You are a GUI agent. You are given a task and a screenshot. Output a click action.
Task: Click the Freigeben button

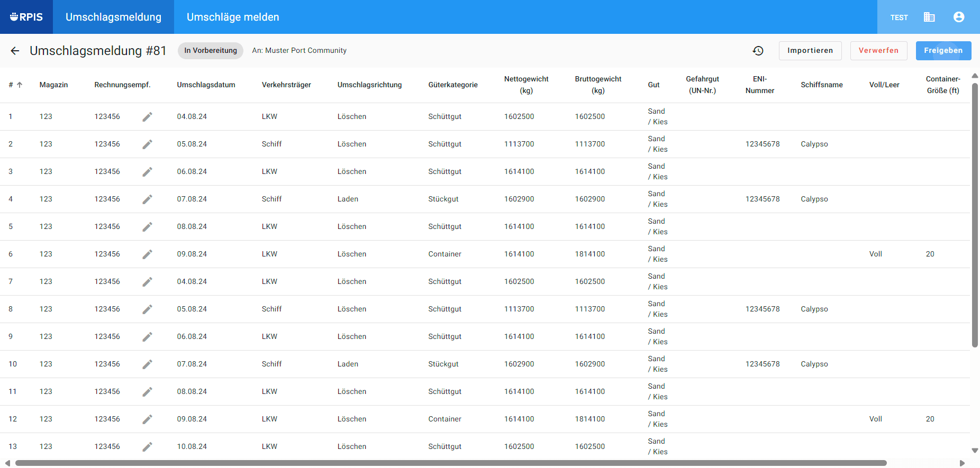click(x=943, y=51)
